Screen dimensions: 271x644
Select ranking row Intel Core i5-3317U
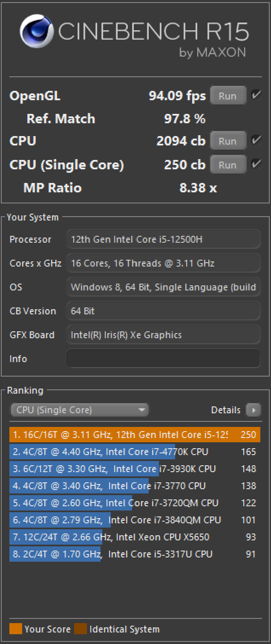click(x=135, y=554)
